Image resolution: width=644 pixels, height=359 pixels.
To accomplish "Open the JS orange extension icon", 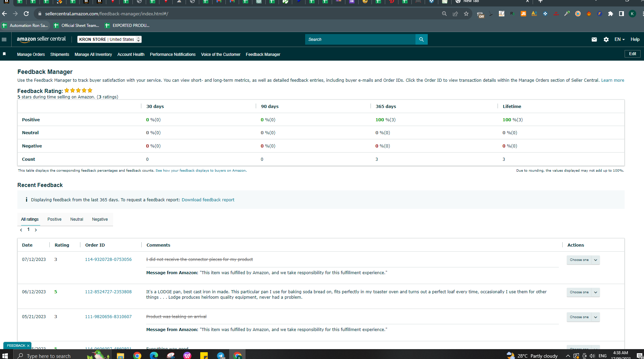I will coord(523,14).
